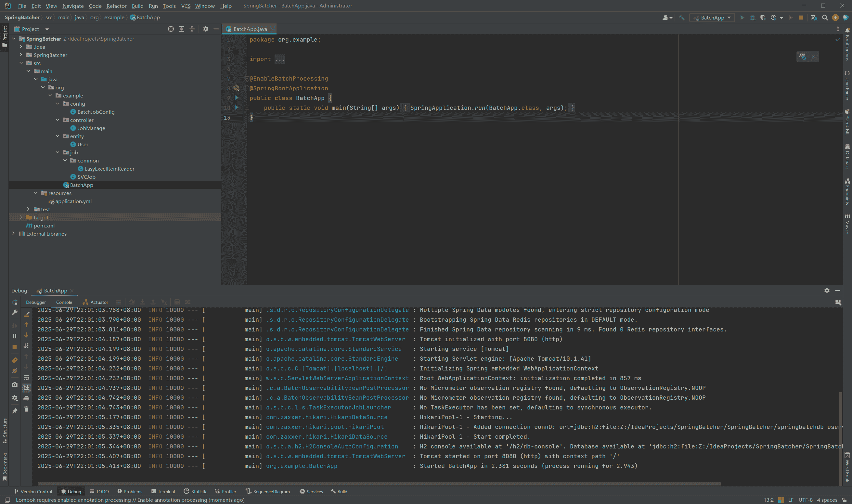Viewport: 852px width, 504px height.
Task: Open the VCS menu
Action: (186, 6)
